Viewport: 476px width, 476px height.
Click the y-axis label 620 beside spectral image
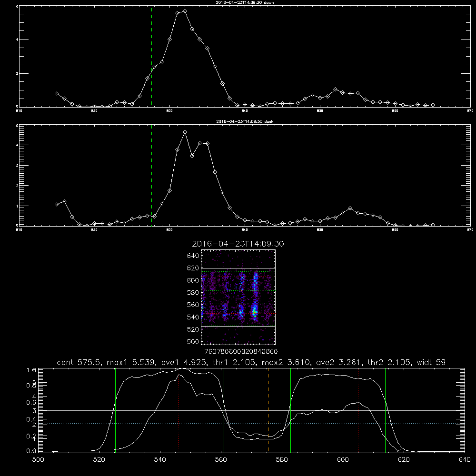[x=193, y=268]
